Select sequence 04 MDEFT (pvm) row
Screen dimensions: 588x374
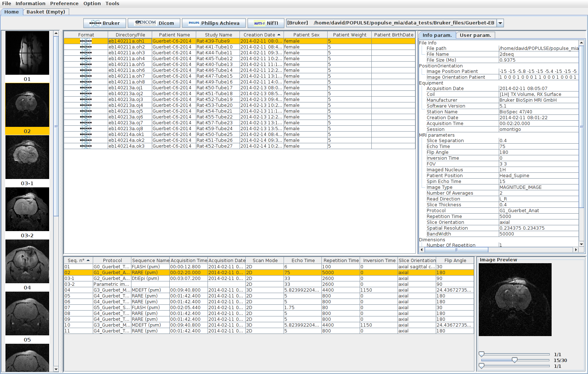point(269,290)
